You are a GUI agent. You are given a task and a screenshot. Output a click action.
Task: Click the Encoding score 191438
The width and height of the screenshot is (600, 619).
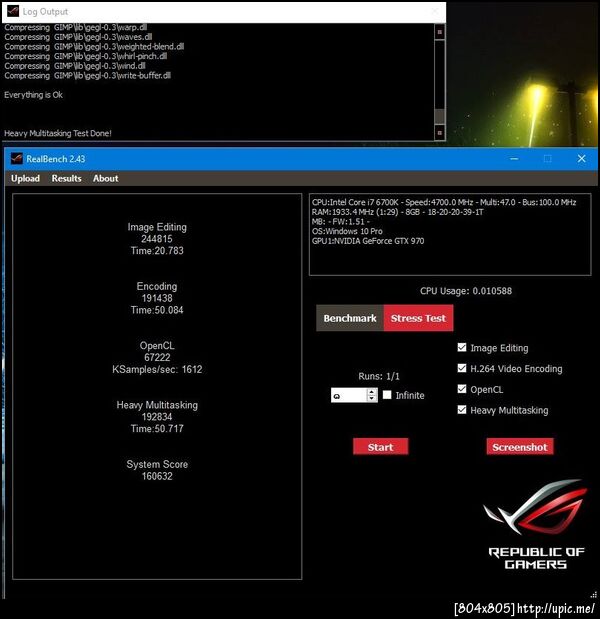(157, 298)
